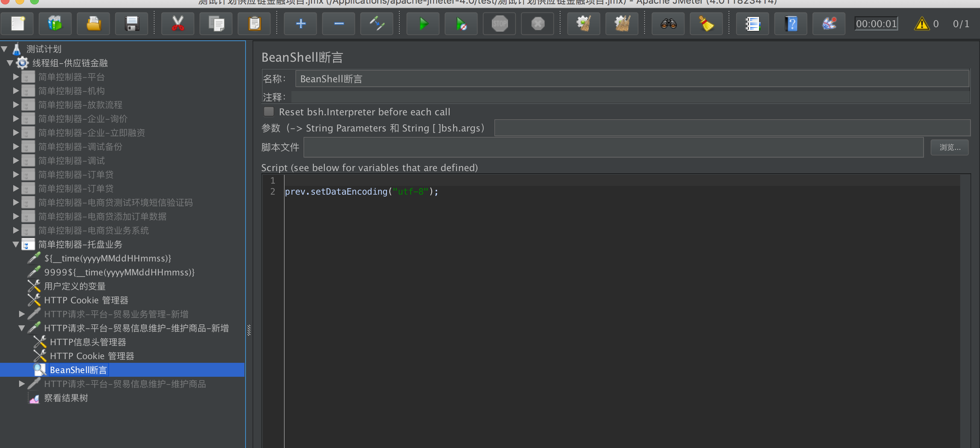The height and width of the screenshot is (448, 980).
Task: Open the Help question mark icon
Action: pos(791,24)
